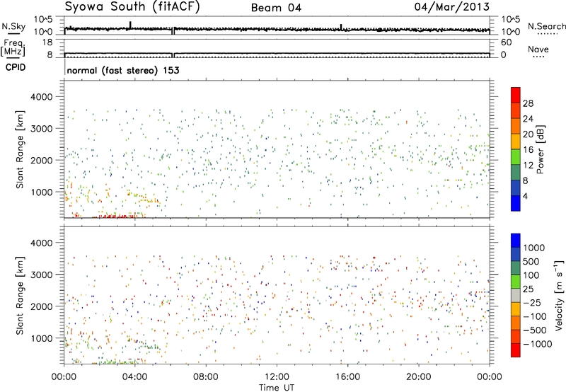The image size is (566, 392).
Task: Click the 'Velocity [m s⁻¹]' color bar title
Action: coord(559,295)
